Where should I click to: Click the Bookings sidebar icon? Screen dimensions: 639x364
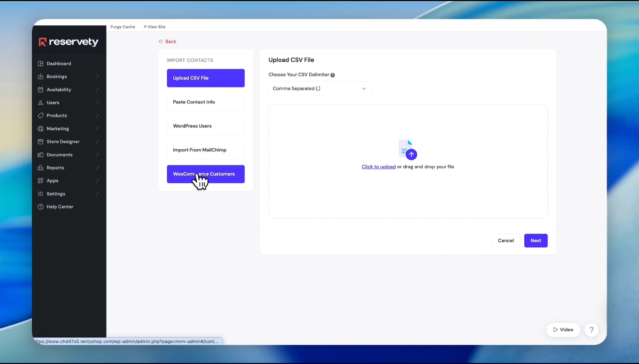tap(40, 77)
